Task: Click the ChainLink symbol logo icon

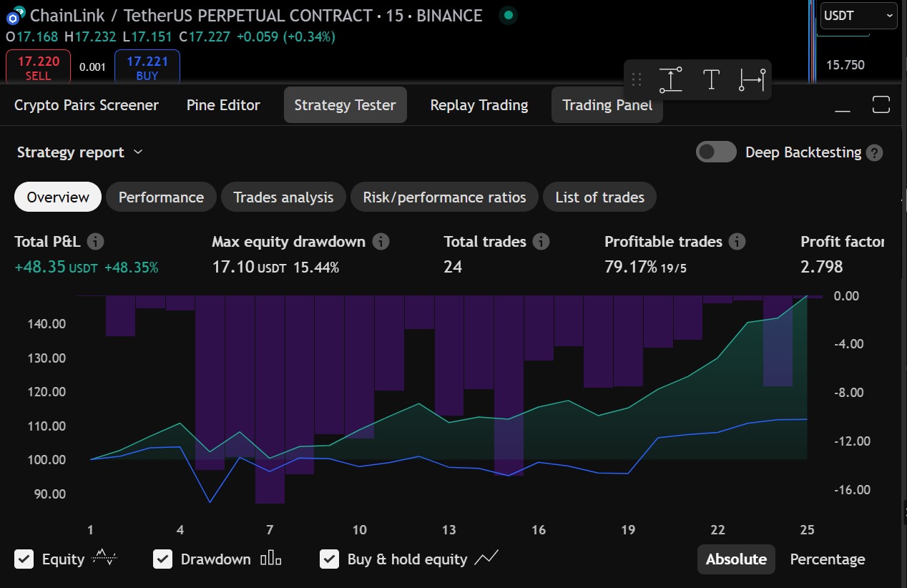Action: coord(16,15)
